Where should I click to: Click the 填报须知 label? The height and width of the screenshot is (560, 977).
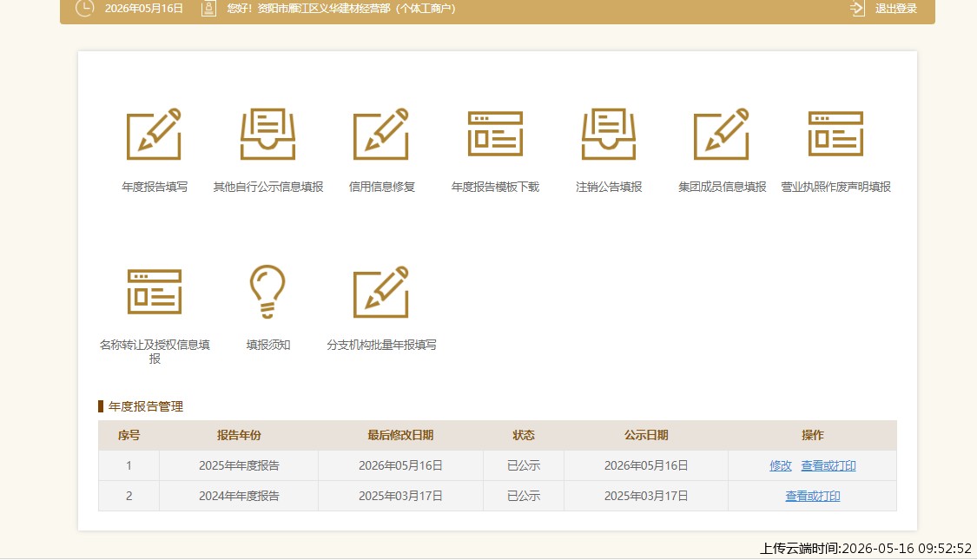coord(268,345)
